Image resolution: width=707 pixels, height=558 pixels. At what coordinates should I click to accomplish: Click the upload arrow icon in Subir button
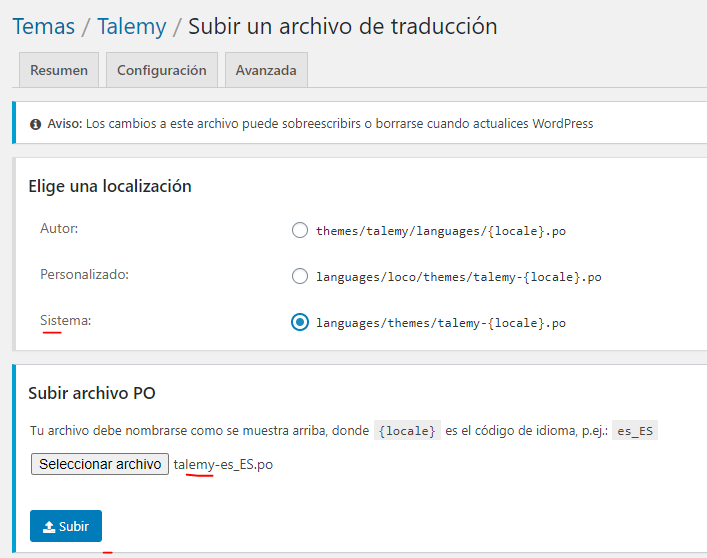point(49,526)
